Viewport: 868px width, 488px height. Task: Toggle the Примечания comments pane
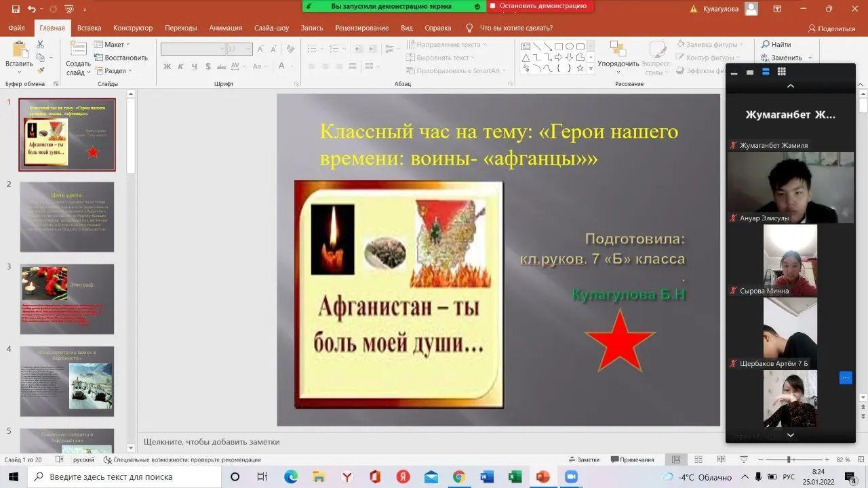coord(632,460)
